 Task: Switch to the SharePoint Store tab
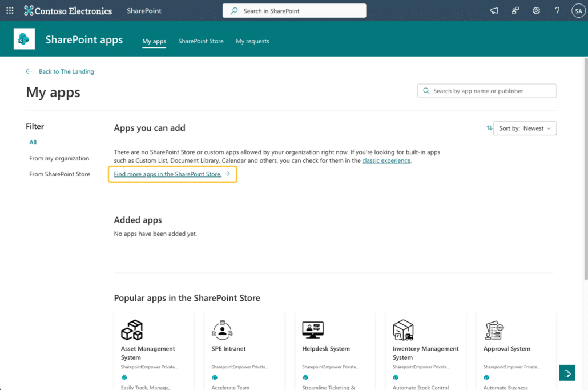[201, 41]
